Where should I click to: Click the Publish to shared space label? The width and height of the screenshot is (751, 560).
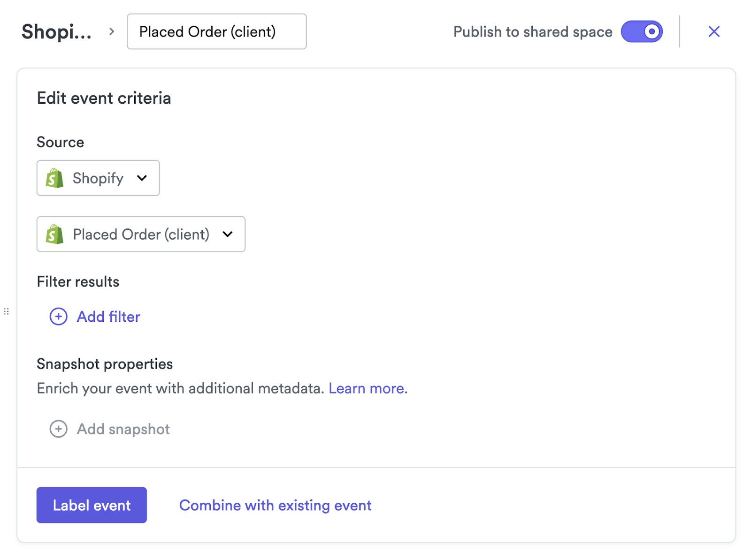(x=533, y=32)
